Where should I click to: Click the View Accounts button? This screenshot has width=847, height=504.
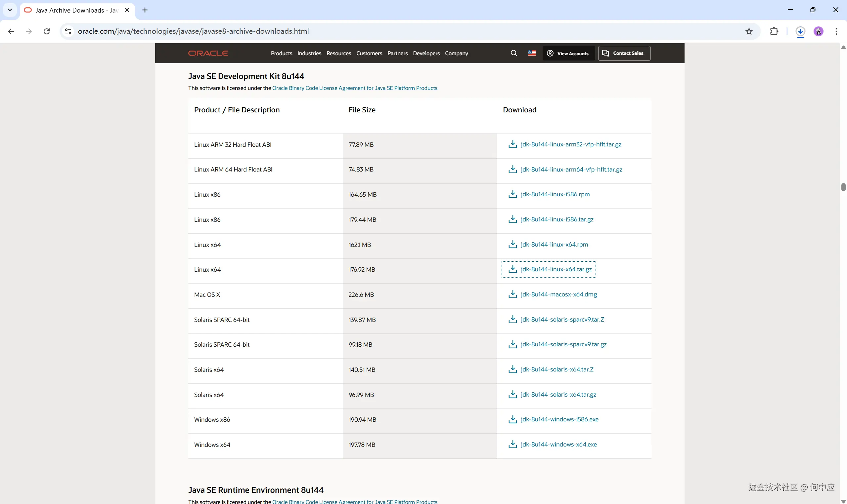click(568, 53)
